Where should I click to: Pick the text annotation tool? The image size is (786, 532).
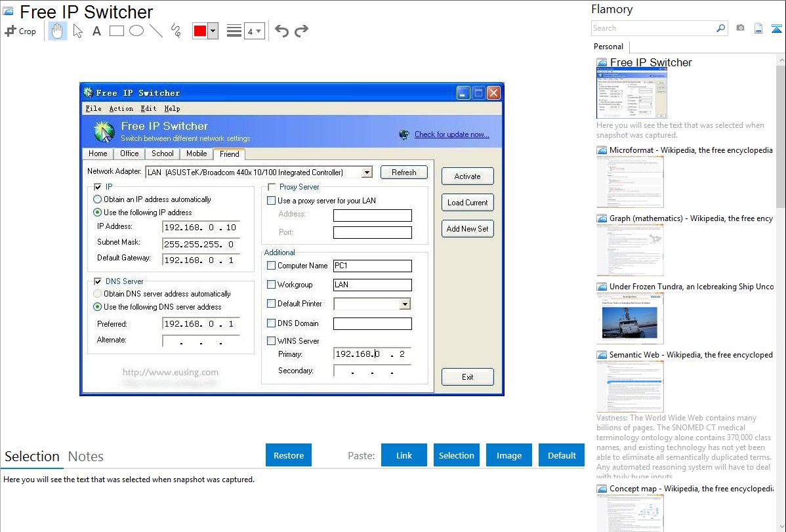[96, 31]
